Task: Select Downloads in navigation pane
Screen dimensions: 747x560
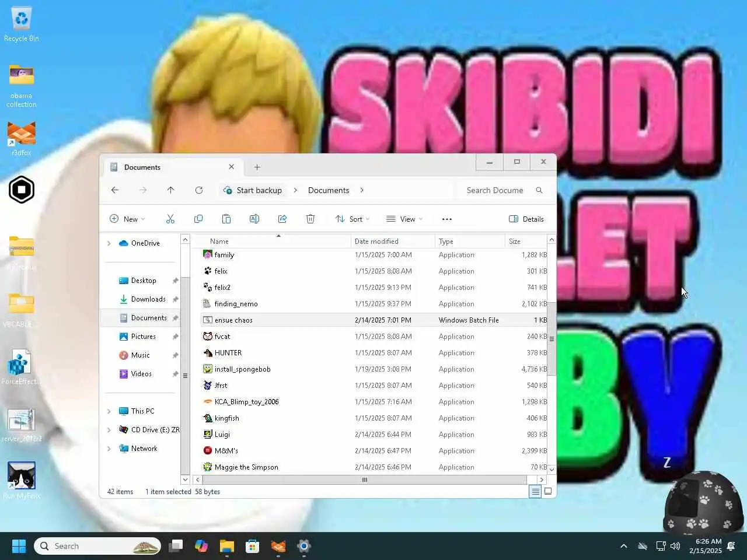Action: 148,299
